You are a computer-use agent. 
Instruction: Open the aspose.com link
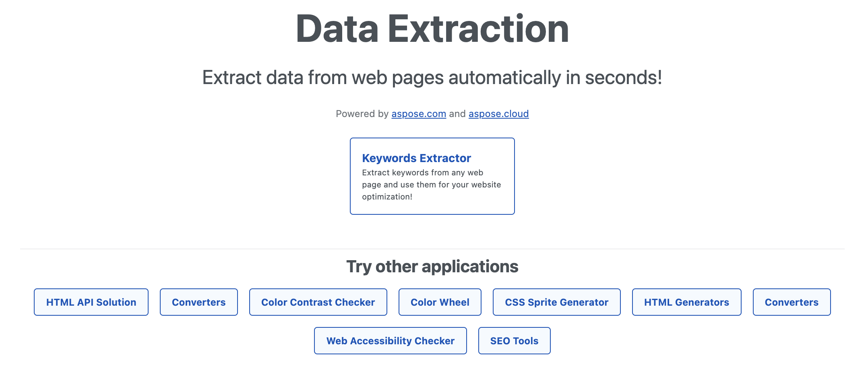(419, 114)
